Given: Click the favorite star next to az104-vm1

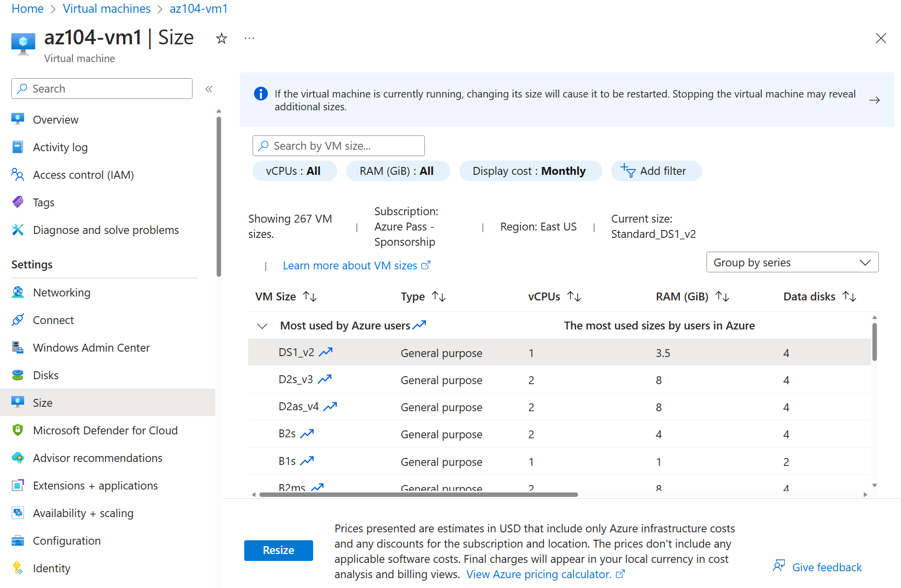Looking at the screenshot, I should coord(221,38).
